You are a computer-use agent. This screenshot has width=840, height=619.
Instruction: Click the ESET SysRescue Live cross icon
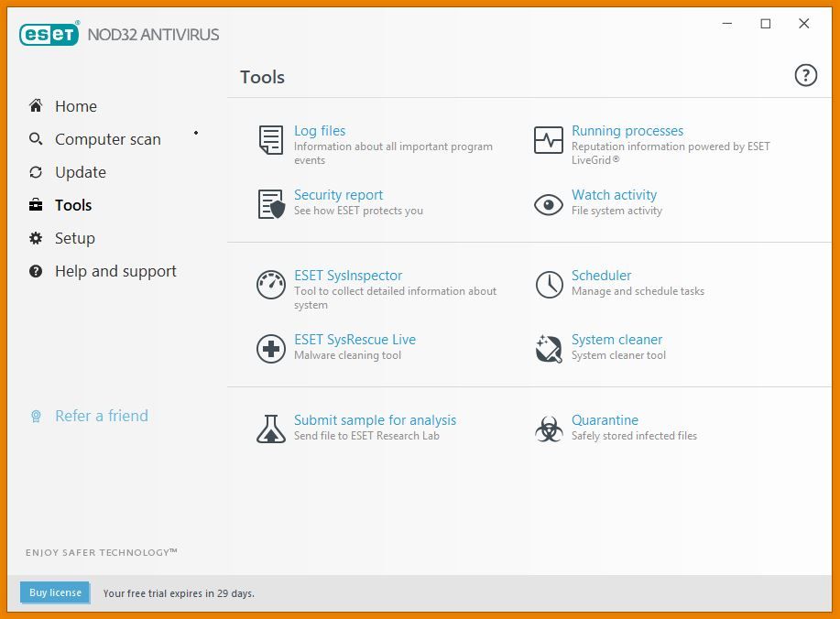point(271,349)
